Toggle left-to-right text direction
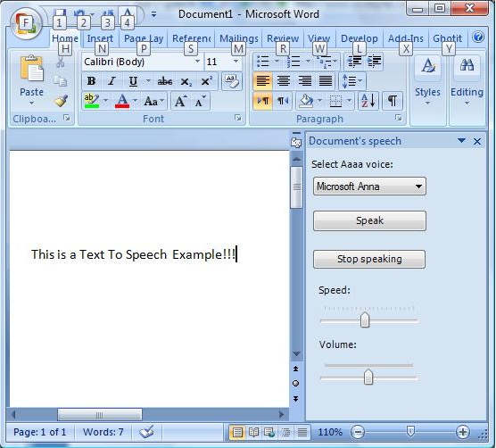 tap(263, 101)
